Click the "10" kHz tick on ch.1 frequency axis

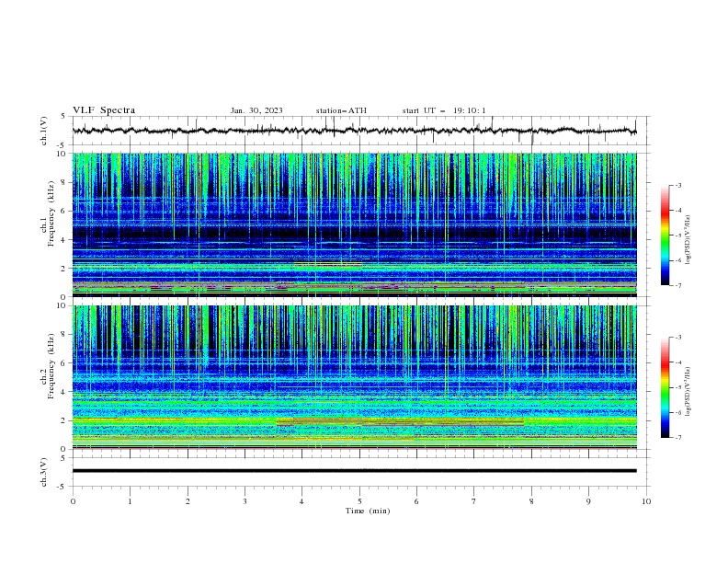[63, 154]
